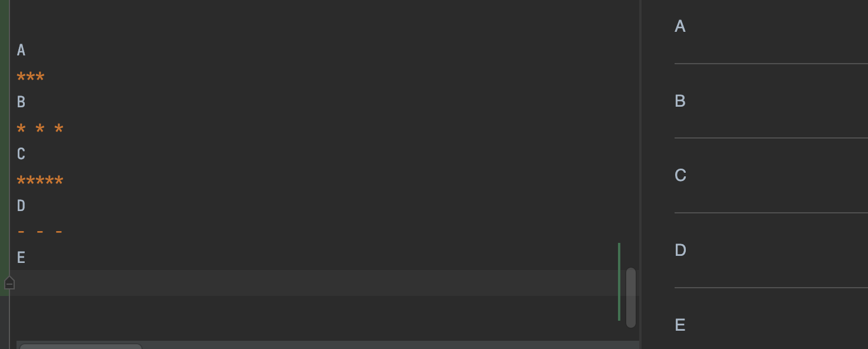Click the fold marker icon in the gutter

click(9, 284)
